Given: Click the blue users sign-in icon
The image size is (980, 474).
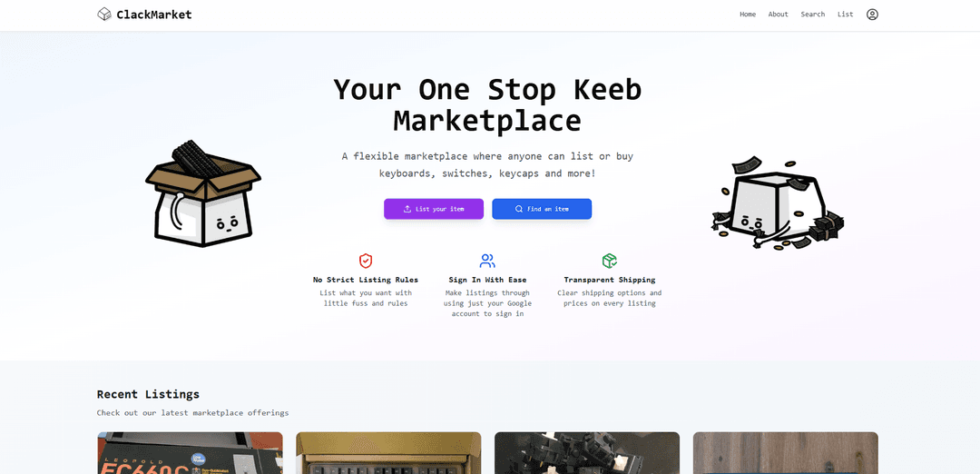Looking at the screenshot, I should [487, 261].
